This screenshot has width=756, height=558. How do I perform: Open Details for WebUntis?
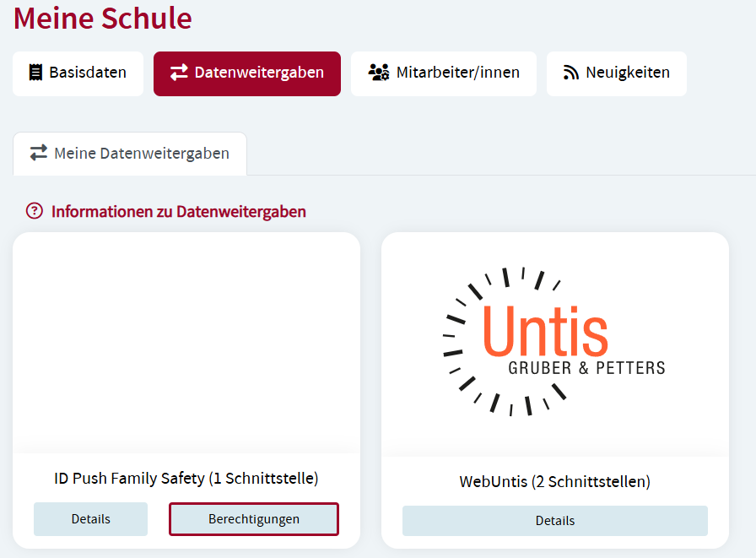click(554, 520)
